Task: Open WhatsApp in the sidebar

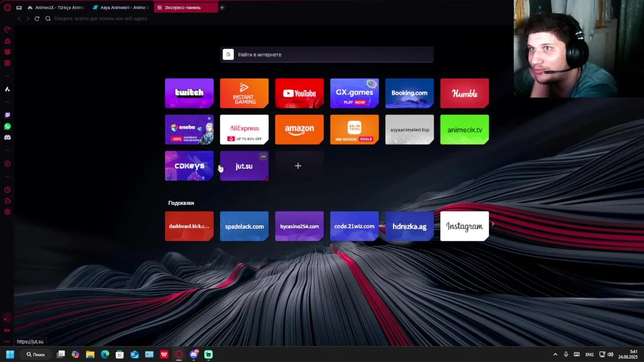Action: pyautogui.click(x=7, y=126)
